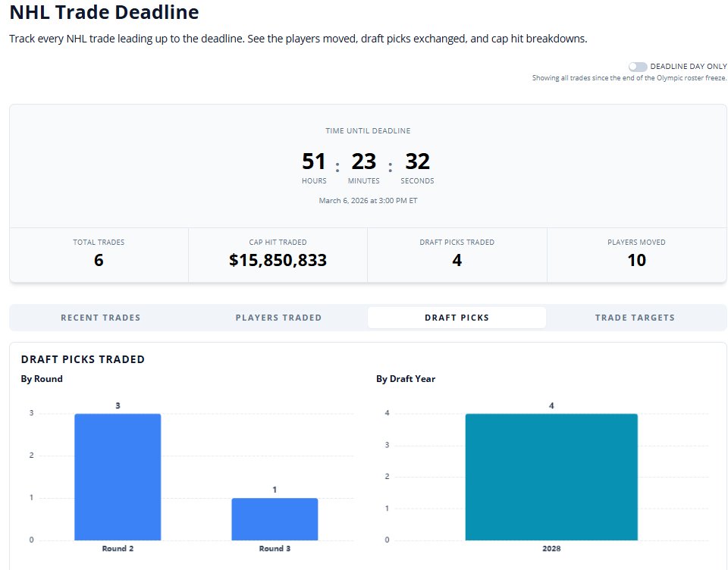Switch to the Recent Trades tab

click(x=100, y=318)
